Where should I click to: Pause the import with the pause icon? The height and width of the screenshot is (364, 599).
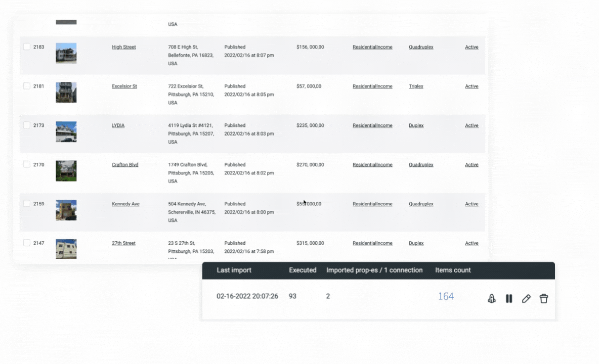coord(509,299)
